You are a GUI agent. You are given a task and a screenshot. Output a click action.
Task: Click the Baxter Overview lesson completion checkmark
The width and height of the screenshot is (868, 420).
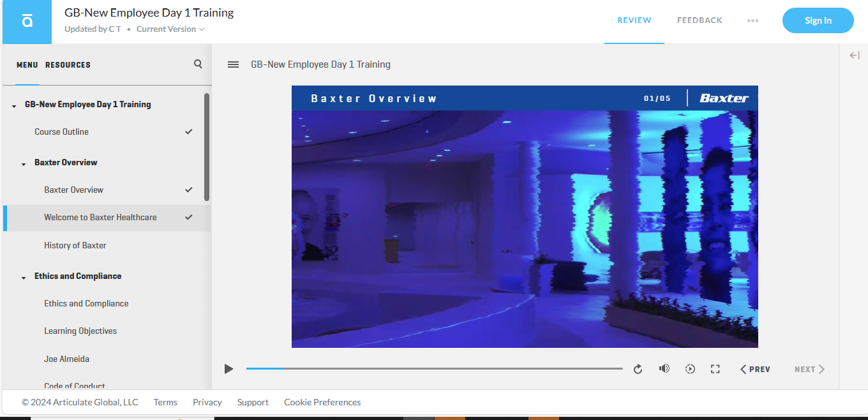188,190
